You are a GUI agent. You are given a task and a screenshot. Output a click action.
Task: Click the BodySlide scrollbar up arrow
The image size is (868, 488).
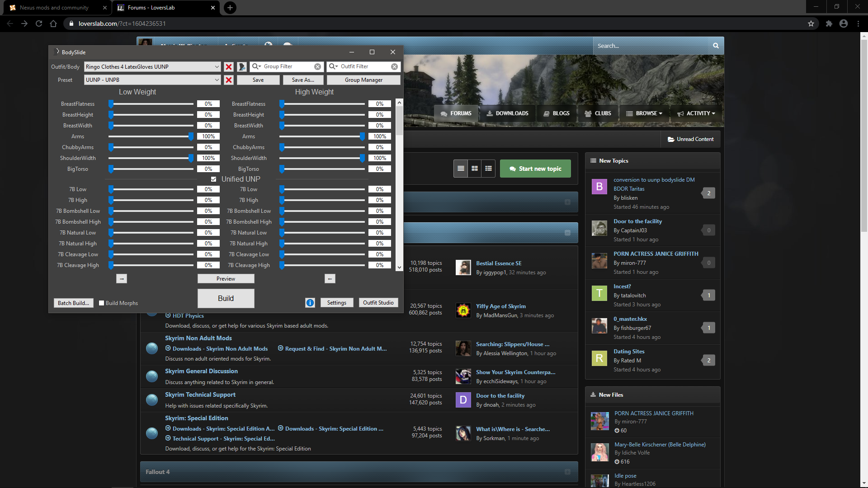399,103
